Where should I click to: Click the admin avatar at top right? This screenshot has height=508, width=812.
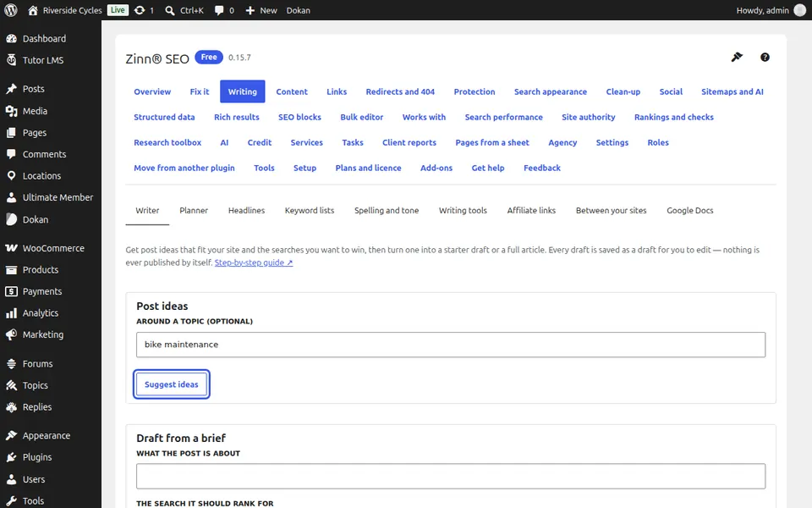tap(799, 10)
